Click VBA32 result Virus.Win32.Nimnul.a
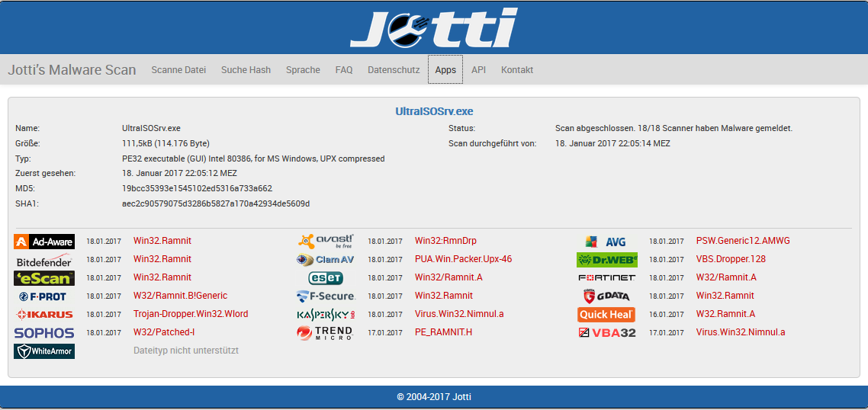The height and width of the screenshot is (410, 868). coord(741,332)
